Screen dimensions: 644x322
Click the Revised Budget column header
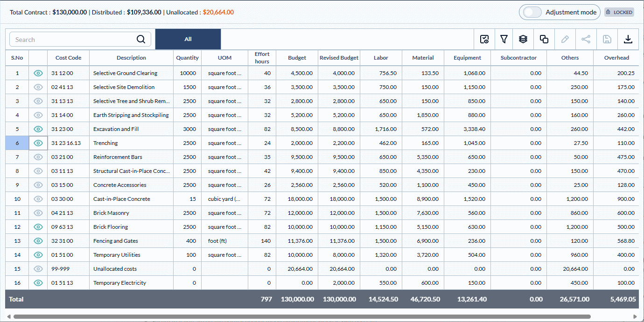click(339, 58)
